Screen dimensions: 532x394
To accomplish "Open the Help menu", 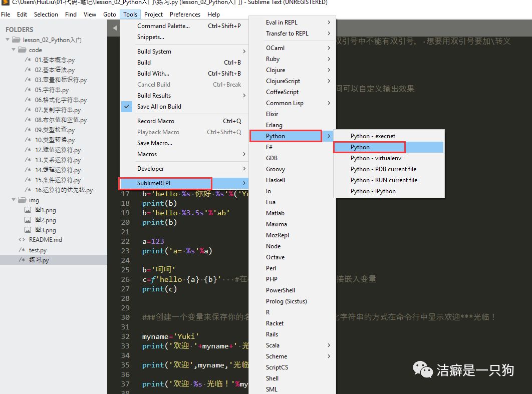I will click(213, 14).
